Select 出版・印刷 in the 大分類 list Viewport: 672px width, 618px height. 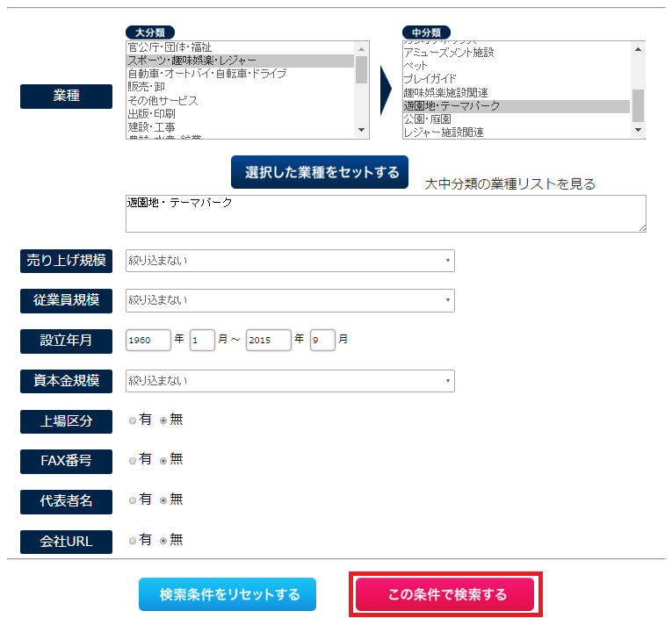151,114
